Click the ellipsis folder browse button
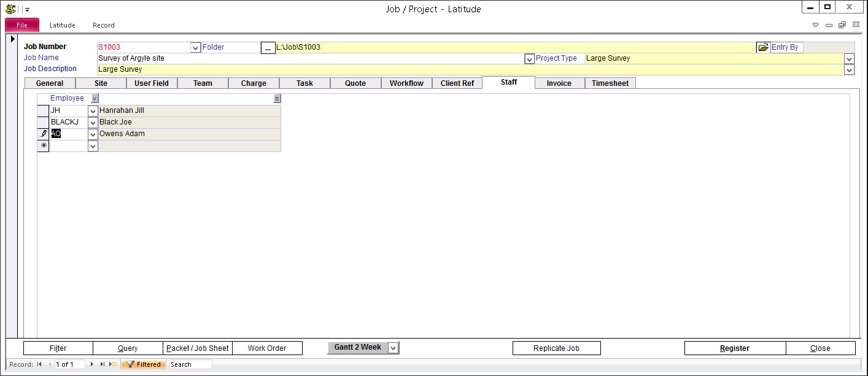868x376 pixels. (x=268, y=47)
